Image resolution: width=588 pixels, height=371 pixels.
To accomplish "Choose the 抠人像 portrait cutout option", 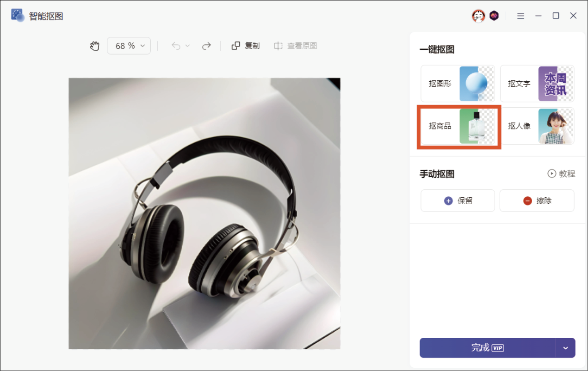I will point(537,126).
